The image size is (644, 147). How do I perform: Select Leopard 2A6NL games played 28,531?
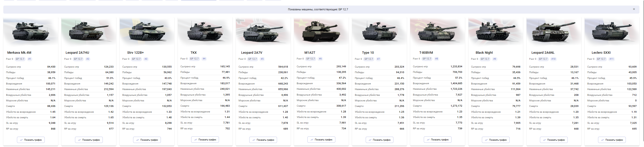point(574,67)
